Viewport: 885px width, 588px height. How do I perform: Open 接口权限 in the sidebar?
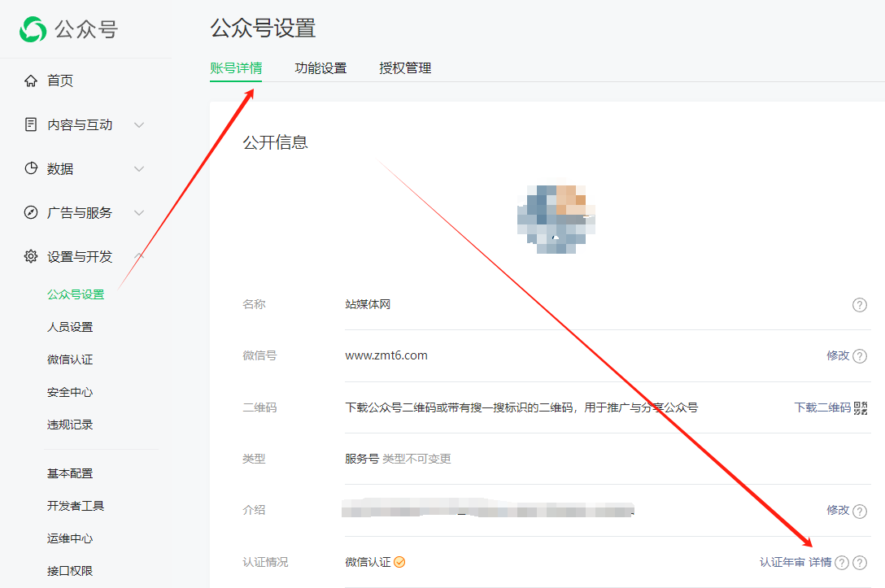click(x=70, y=571)
